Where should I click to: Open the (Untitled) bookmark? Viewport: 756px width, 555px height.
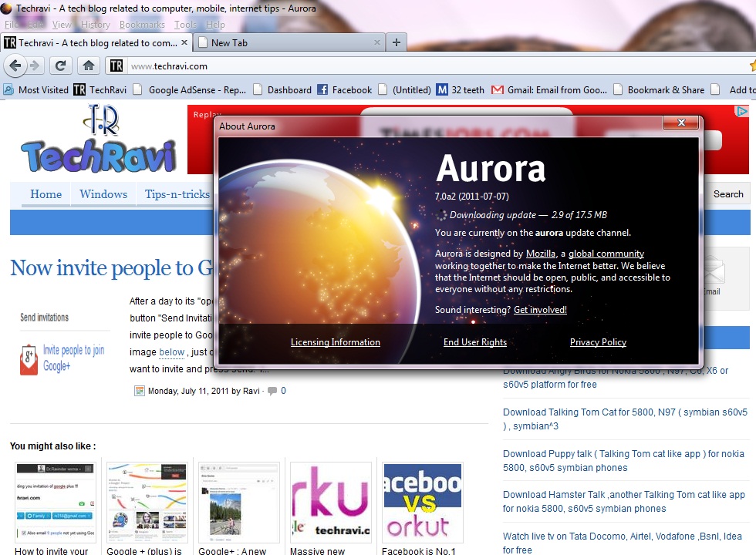(x=404, y=89)
